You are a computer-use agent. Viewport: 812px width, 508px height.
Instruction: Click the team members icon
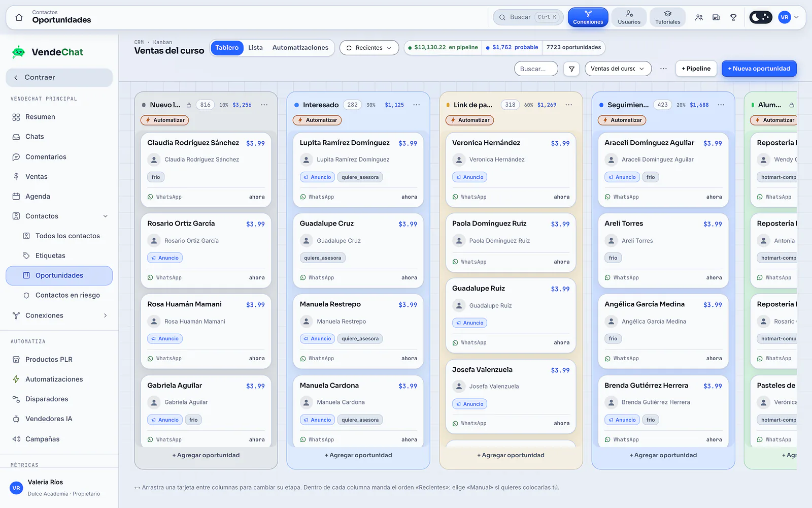click(x=699, y=17)
